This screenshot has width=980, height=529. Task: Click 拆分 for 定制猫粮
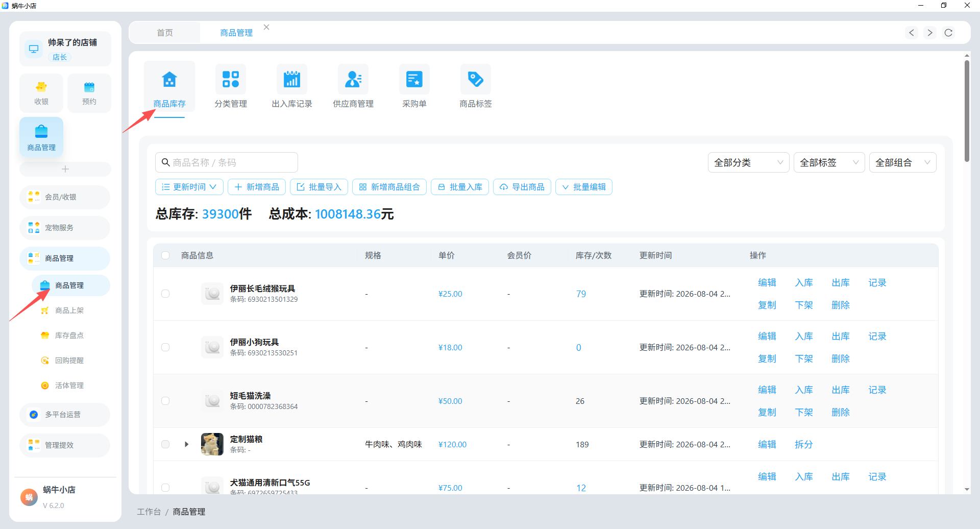(x=804, y=445)
